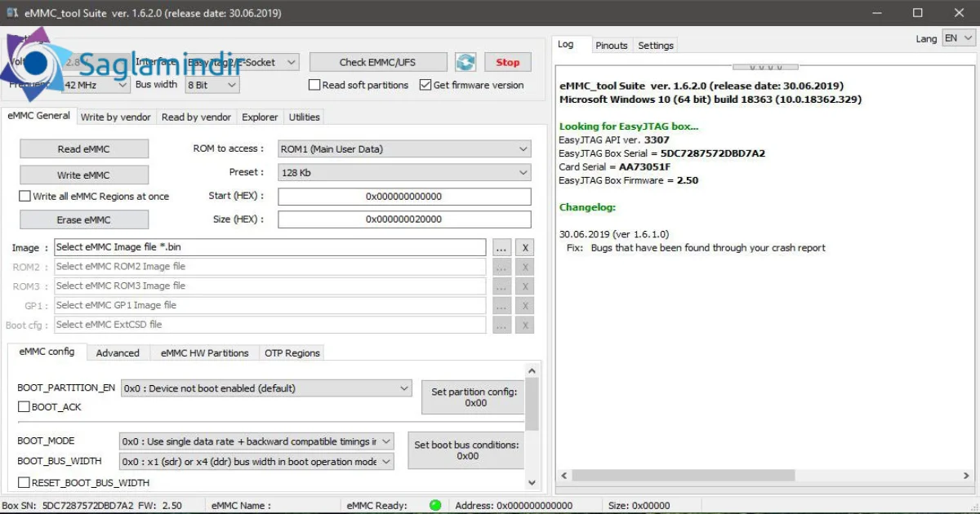This screenshot has width=980, height=514.
Task: Switch to the Write by vendor tab
Action: 115,117
